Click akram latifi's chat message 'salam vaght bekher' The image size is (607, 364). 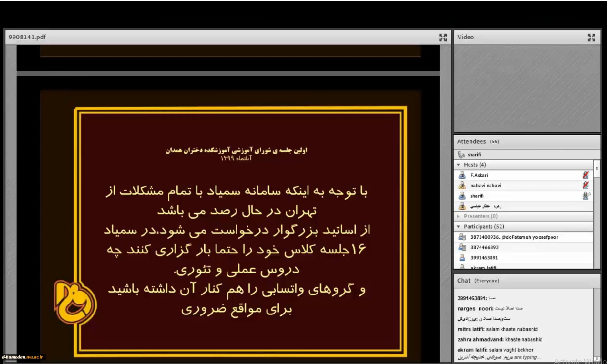pos(495,349)
